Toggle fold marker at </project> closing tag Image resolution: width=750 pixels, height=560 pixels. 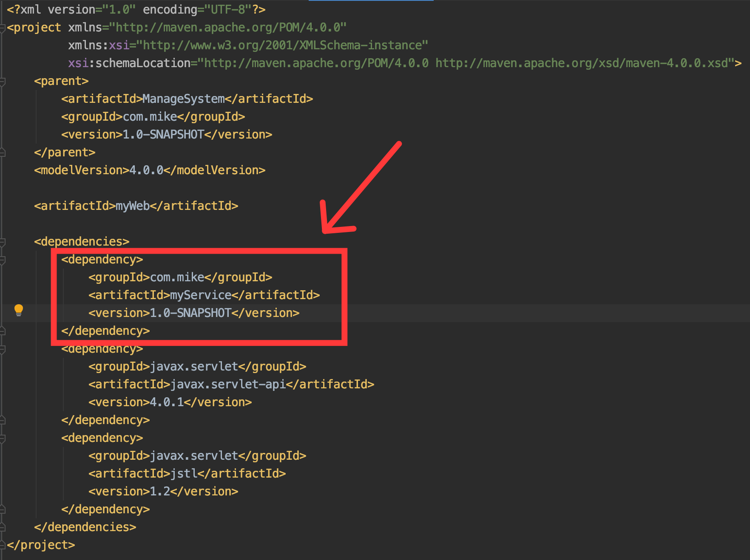[2, 545]
